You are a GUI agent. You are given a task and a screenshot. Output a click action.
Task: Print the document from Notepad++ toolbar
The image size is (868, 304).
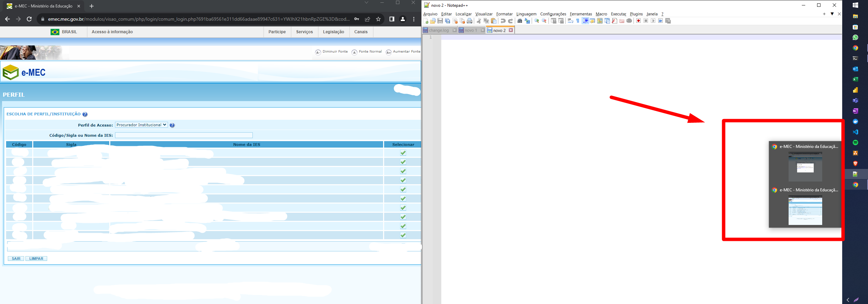(470, 21)
